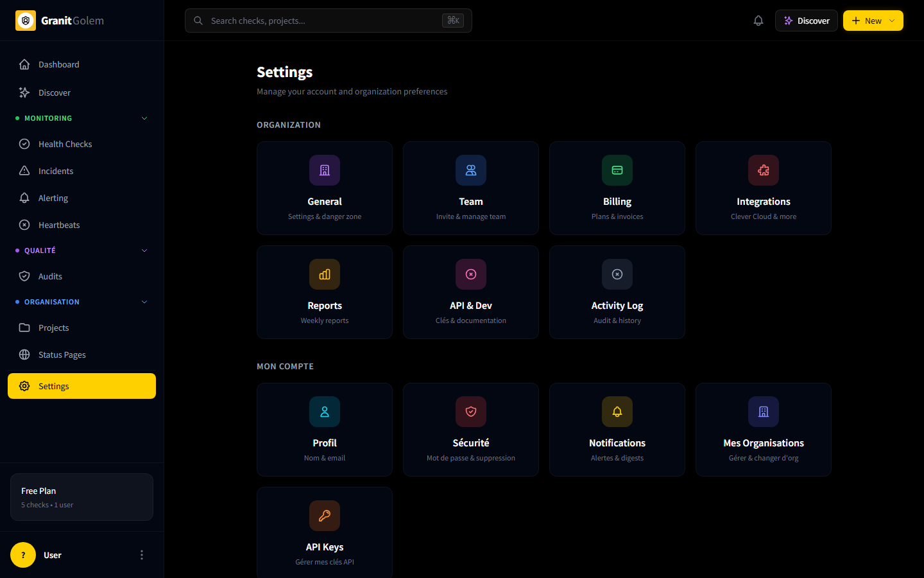Open the notifications bell in top bar
924x578 pixels.
[758, 21]
